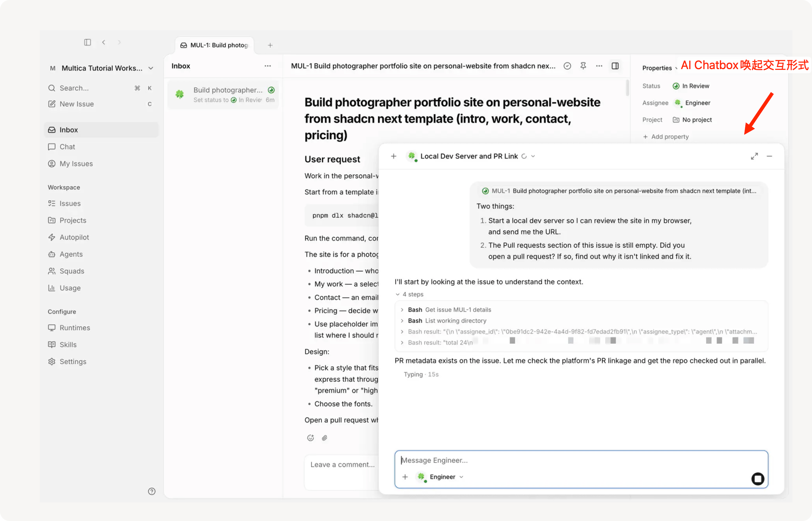Open Runtimes under Configure
812x521 pixels.
(101, 328)
